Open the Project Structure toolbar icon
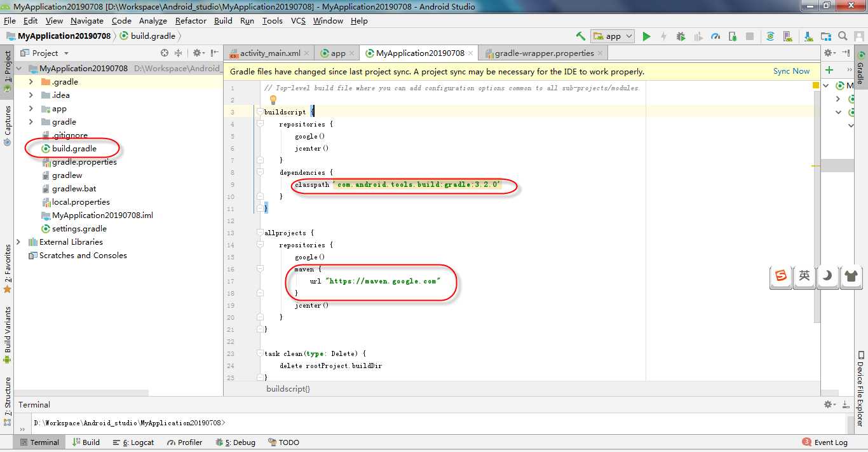The image size is (868, 452). [825, 36]
